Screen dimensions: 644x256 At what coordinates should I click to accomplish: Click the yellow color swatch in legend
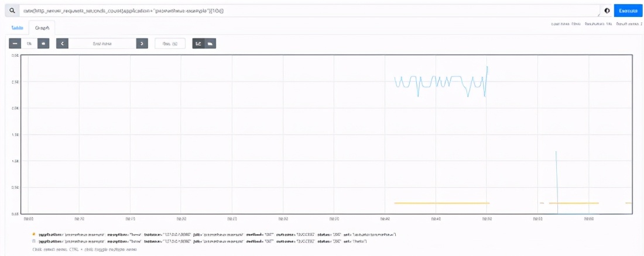click(x=34, y=235)
